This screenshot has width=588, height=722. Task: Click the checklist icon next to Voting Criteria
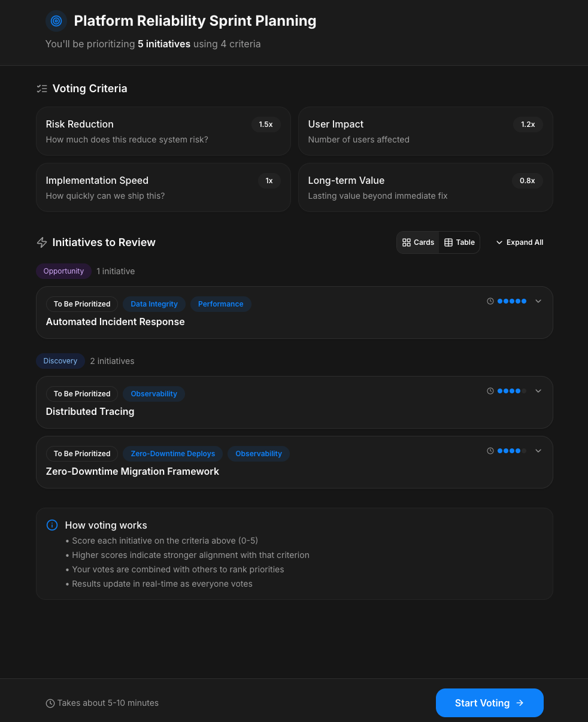point(42,89)
